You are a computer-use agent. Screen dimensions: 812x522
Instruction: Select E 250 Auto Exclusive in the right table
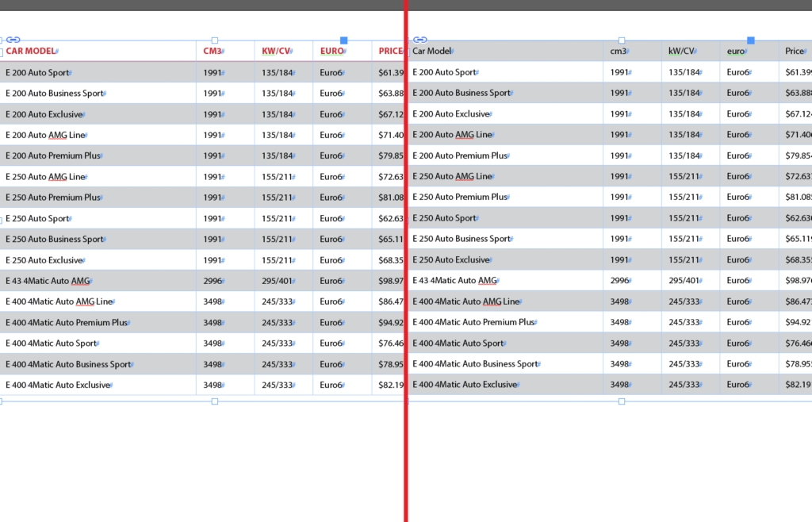coord(451,259)
